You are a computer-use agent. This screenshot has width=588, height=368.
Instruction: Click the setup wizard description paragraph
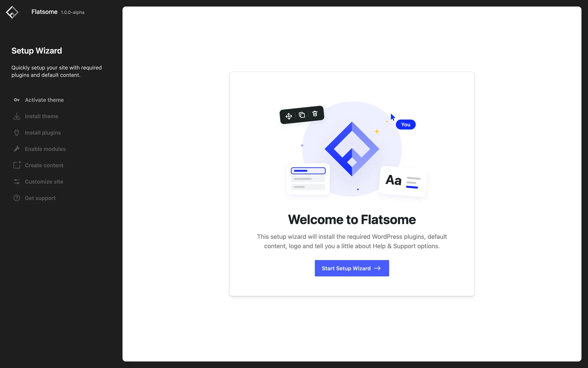352,241
